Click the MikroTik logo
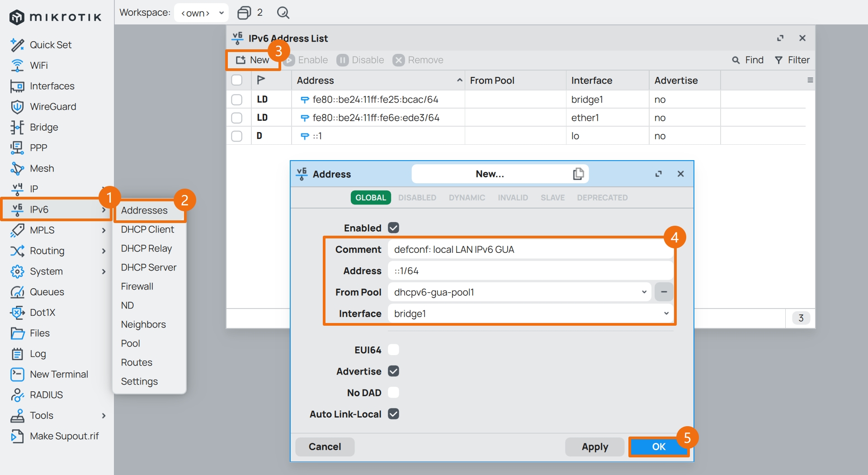The width and height of the screenshot is (868, 475). pyautogui.click(x=55, y=17)
